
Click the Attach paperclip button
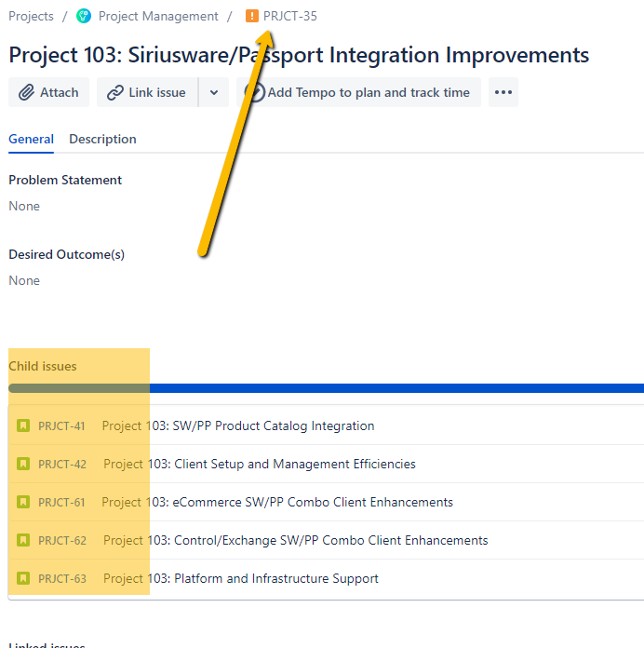point(48,92)
